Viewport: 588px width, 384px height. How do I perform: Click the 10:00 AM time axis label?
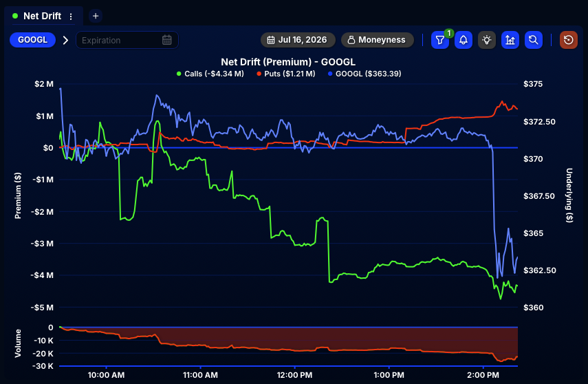[106, 375]
